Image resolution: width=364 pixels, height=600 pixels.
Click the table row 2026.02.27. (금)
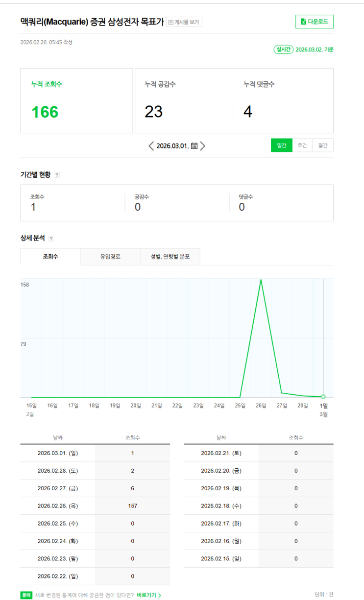(95, 488)
